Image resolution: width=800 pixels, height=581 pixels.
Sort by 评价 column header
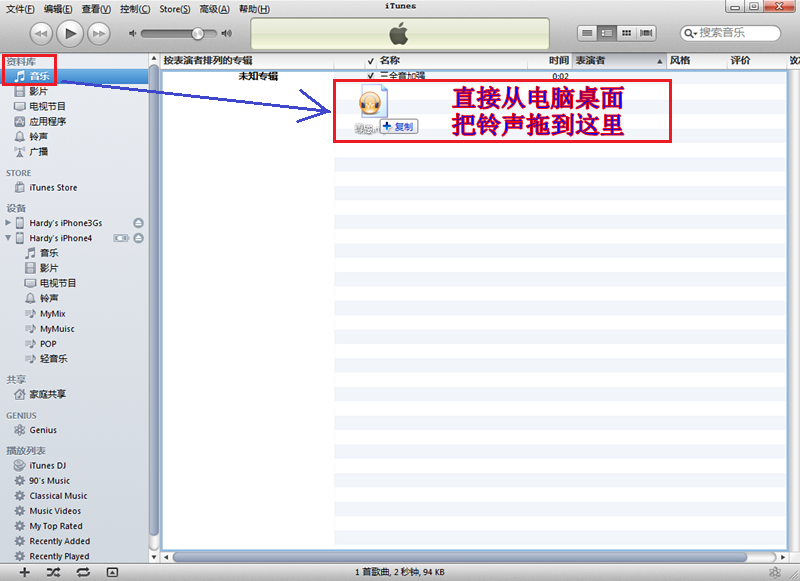coord(757,61)
